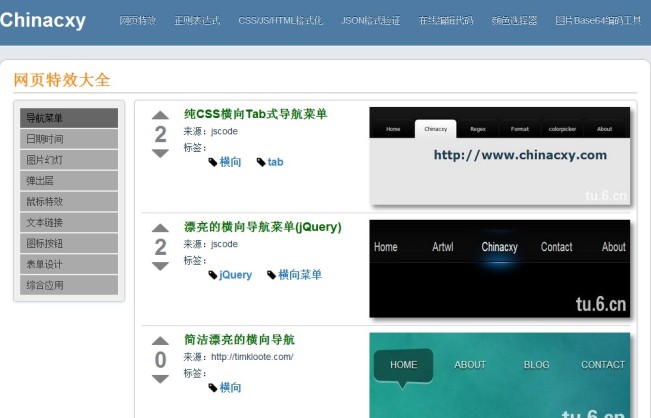The width and height of the screenshot is (651, 418).
Task: Open 网页特效 in the top navigation
Action: [138, 20]
